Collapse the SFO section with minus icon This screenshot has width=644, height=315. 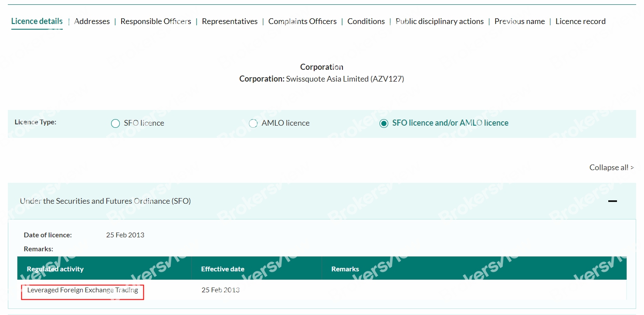[613, 201]
